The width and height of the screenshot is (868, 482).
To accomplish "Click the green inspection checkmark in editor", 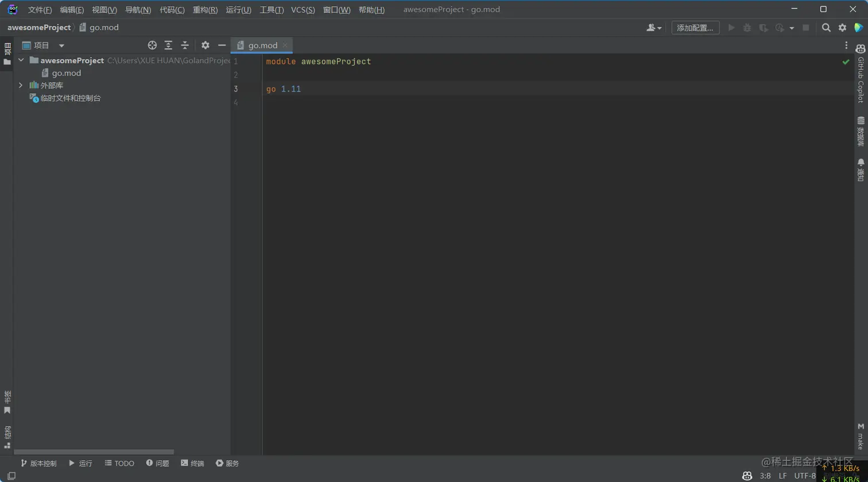I will point(846,61).
